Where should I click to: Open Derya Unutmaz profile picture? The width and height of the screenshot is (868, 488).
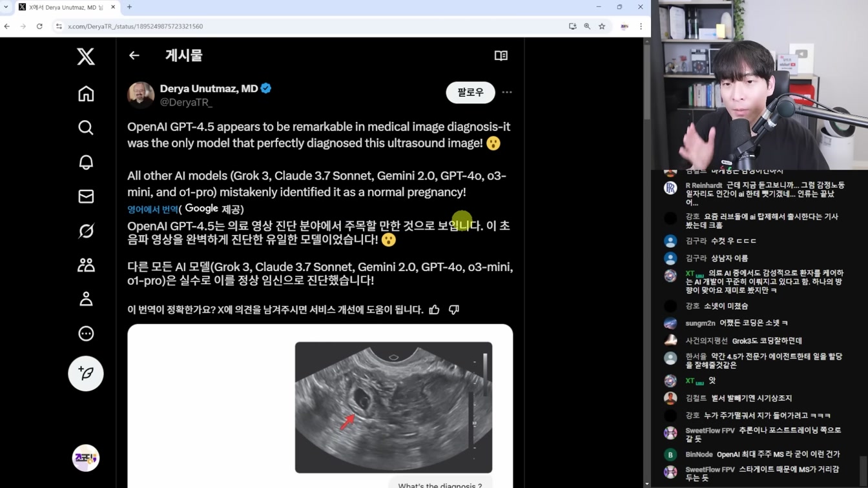(x=141, y=95)
